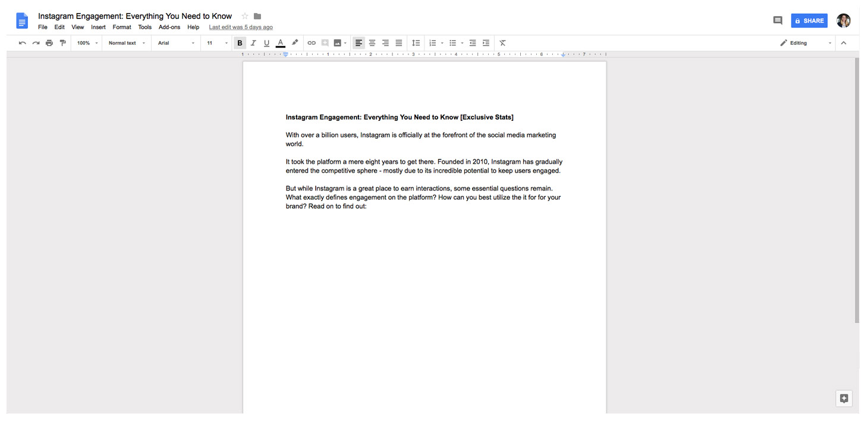The height and width of the screenshot is (423, 868).
Task: Click the paragraph starting 'It took the platform'
Action: coord(424,166)
